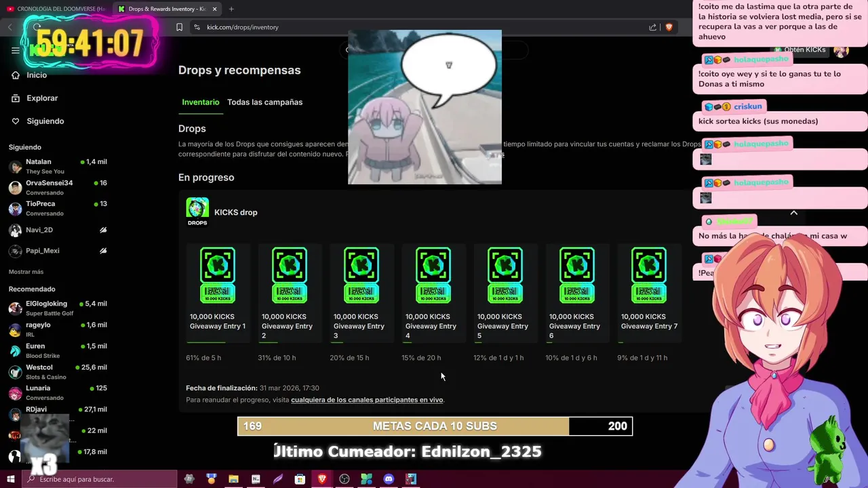Image resolution: width=868 pixels, height=488 pixels.
Task: Open rageylo IRL channel
Action: pos(58,329)
